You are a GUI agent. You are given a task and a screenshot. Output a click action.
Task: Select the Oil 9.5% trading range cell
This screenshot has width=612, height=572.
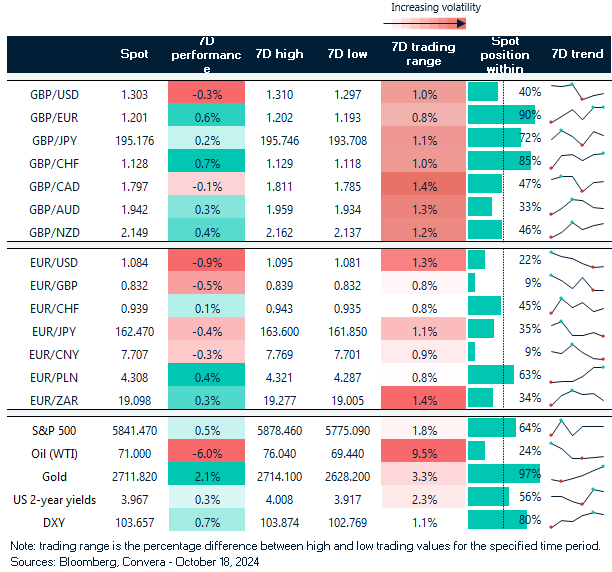pos(424,451)
